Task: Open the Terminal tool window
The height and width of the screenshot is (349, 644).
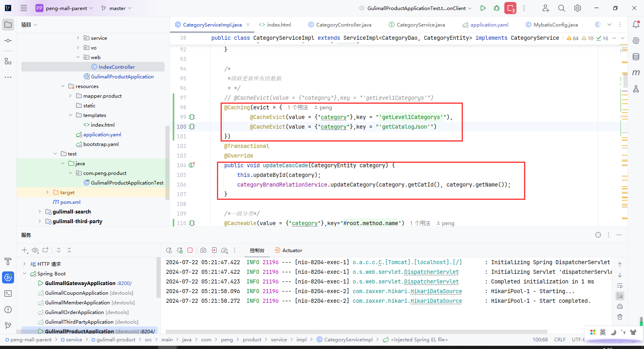Action: click(8, 294)
